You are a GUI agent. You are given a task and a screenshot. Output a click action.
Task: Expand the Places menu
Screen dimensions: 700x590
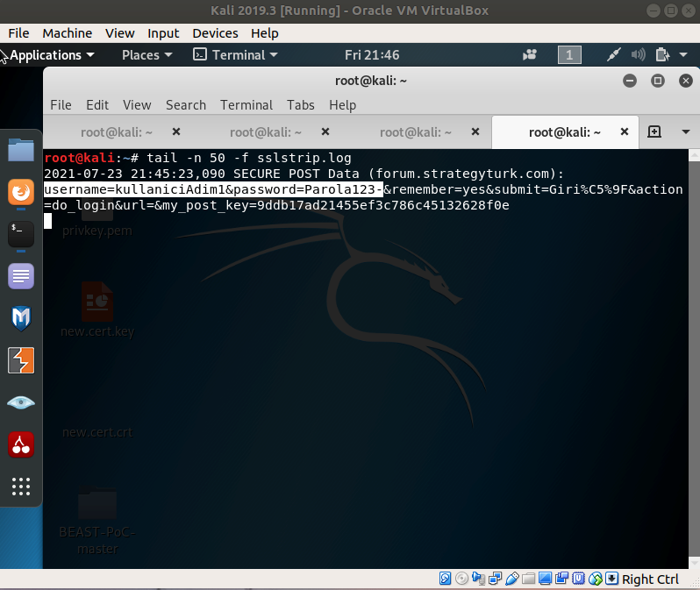146,55
